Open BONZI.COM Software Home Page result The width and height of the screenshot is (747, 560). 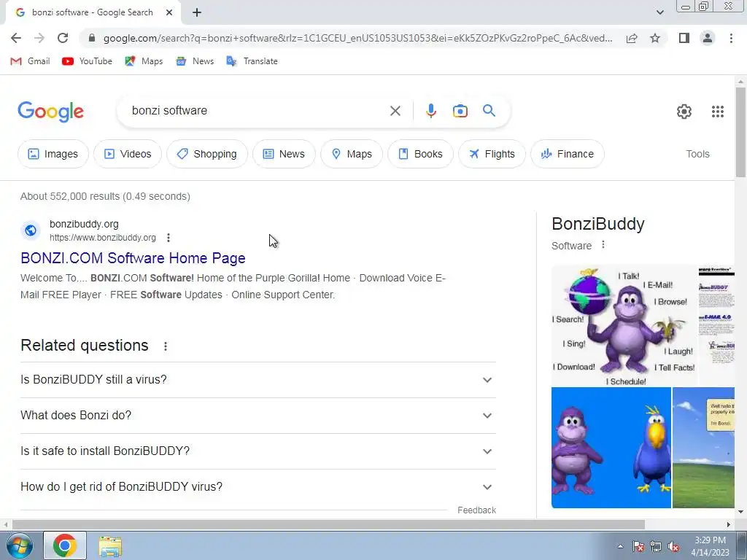point(133,258)
